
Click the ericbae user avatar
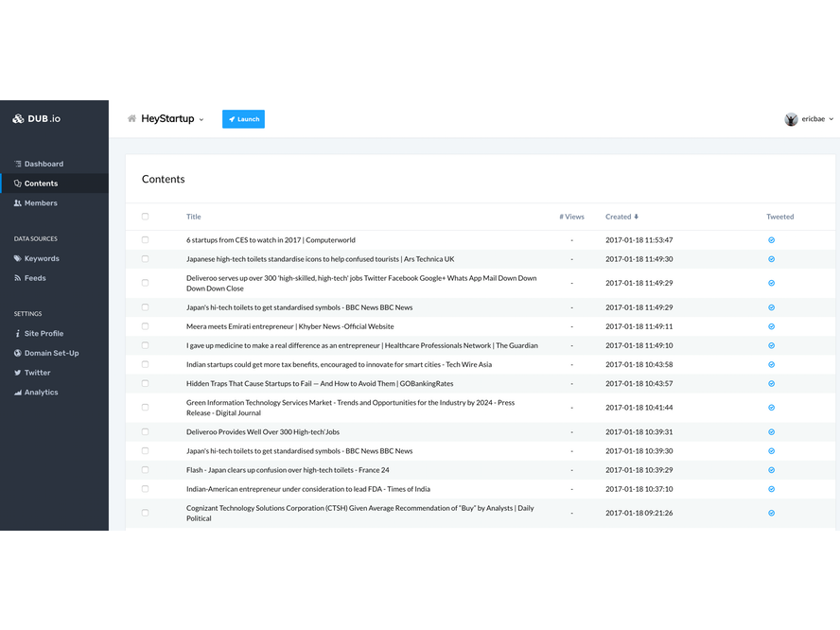tap(791, 119)
